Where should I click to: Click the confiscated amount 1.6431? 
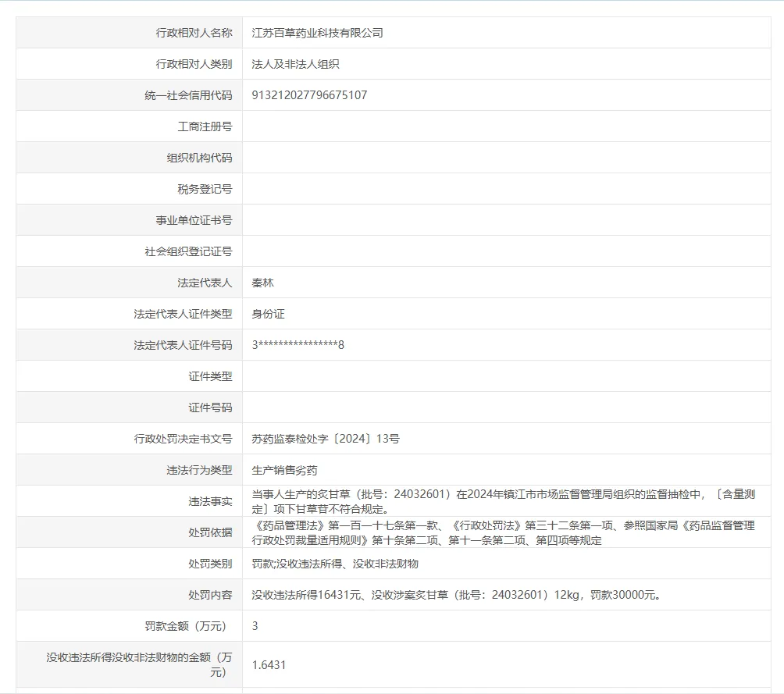tap(269, 665)
